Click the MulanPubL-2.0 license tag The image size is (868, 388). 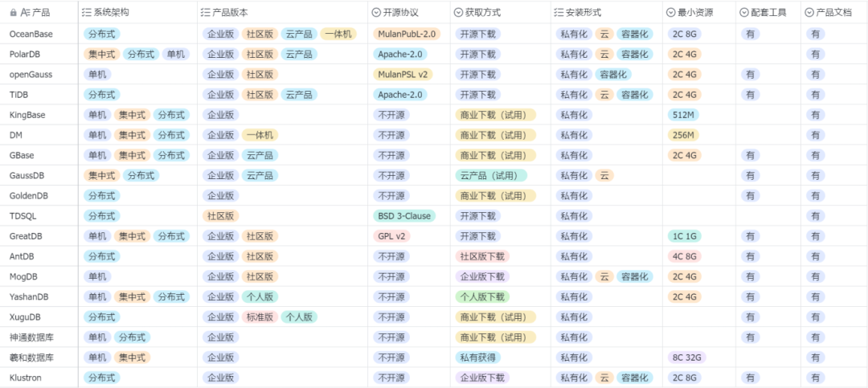pos(407,34)
